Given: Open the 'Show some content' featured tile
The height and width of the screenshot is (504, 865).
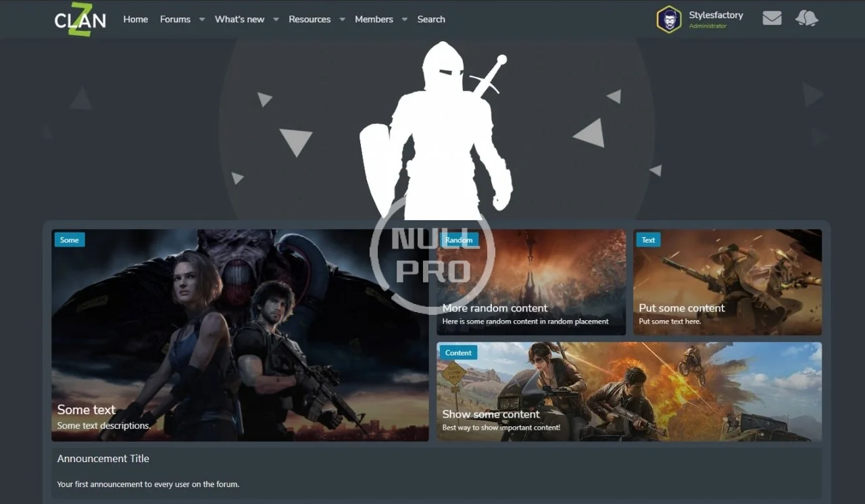Looking at the screenshot, I should [x=628, y=392].
